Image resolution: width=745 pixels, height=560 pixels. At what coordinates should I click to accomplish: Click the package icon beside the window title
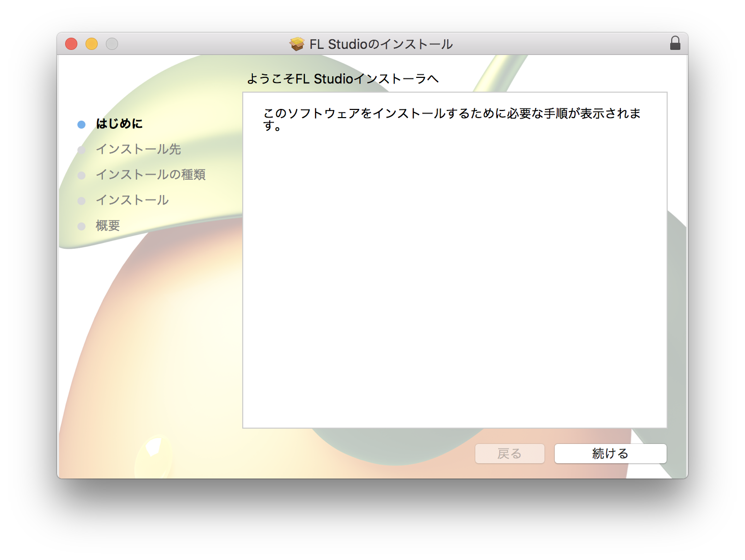pos(297,44)
